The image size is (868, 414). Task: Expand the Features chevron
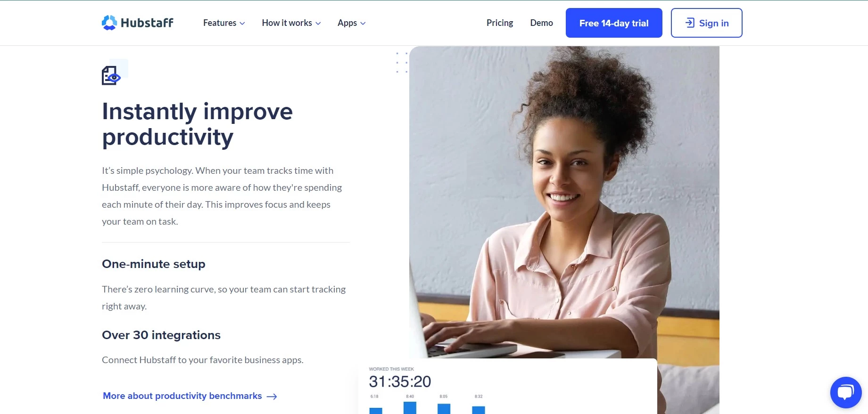click(242, 23)
